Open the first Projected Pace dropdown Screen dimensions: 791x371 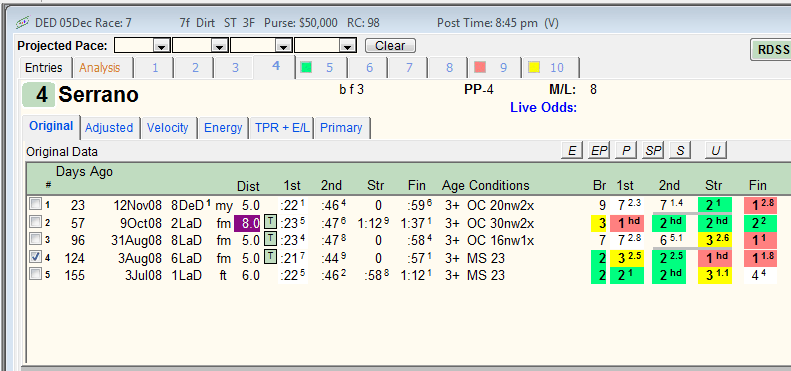tap(161, 46)
